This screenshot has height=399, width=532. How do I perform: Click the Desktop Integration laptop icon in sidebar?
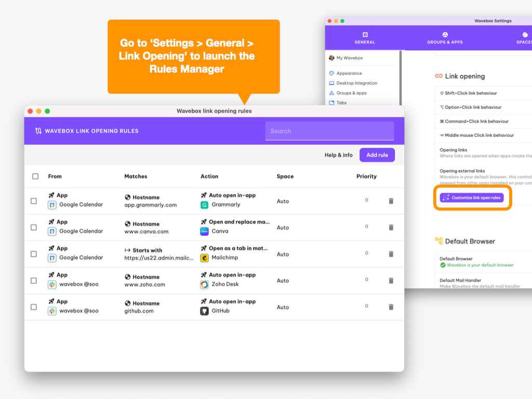(331, 83)
